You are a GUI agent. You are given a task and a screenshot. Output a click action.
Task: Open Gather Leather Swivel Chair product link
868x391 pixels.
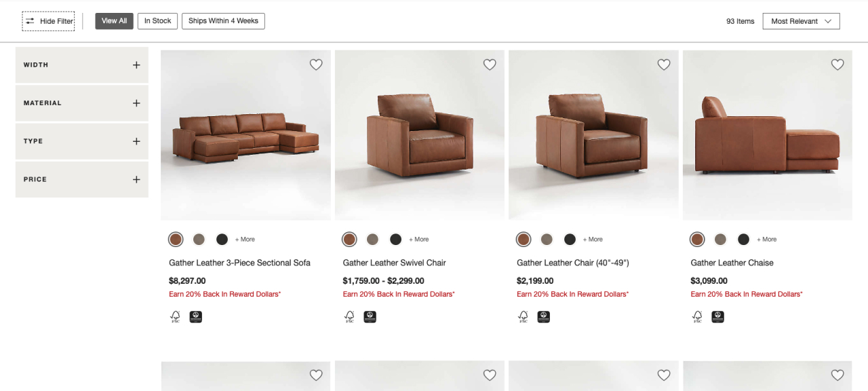pyautogui.click(x=394, y=263)
